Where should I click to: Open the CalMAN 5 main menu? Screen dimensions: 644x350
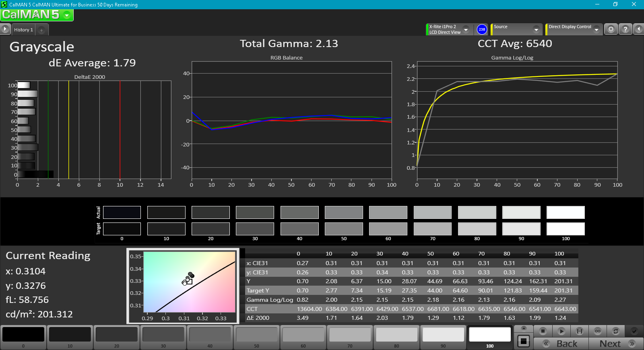click(37, 15)
